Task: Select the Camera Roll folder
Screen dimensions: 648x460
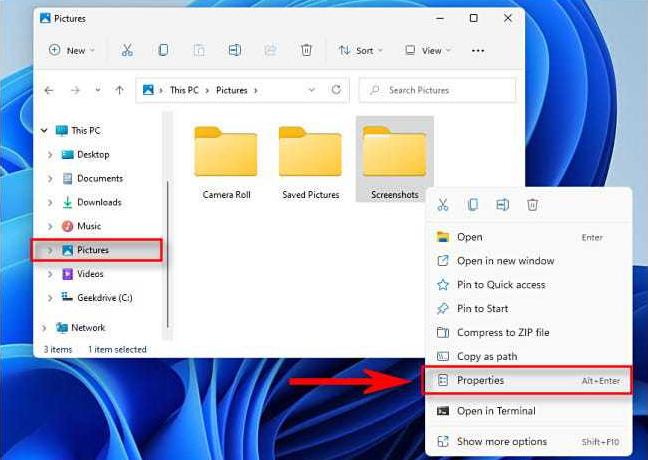Action: tap(226, 163)
